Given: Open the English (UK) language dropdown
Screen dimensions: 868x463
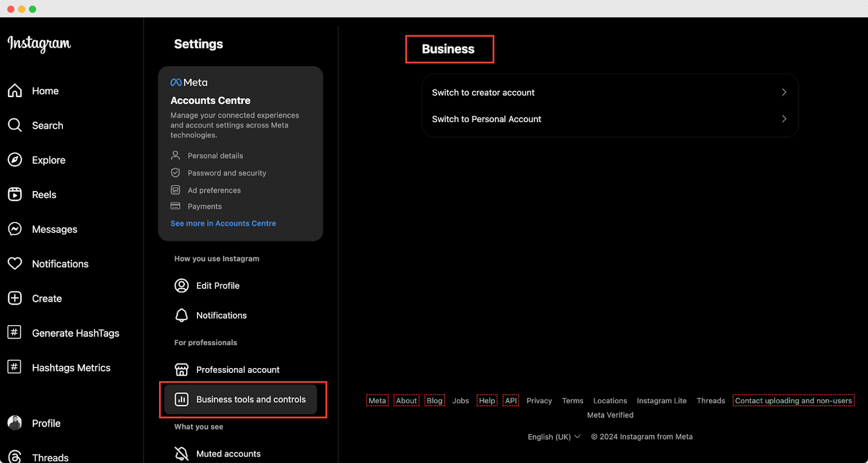Looking at the screenshot, I should click(x=554, y=437).
